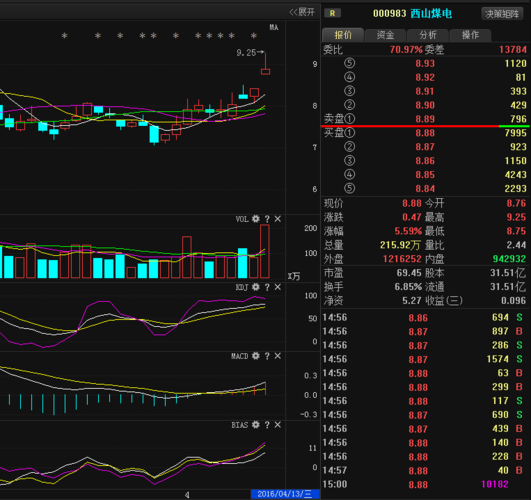
Task: Click 量比 value 2.44
Action: click(516, 245)
